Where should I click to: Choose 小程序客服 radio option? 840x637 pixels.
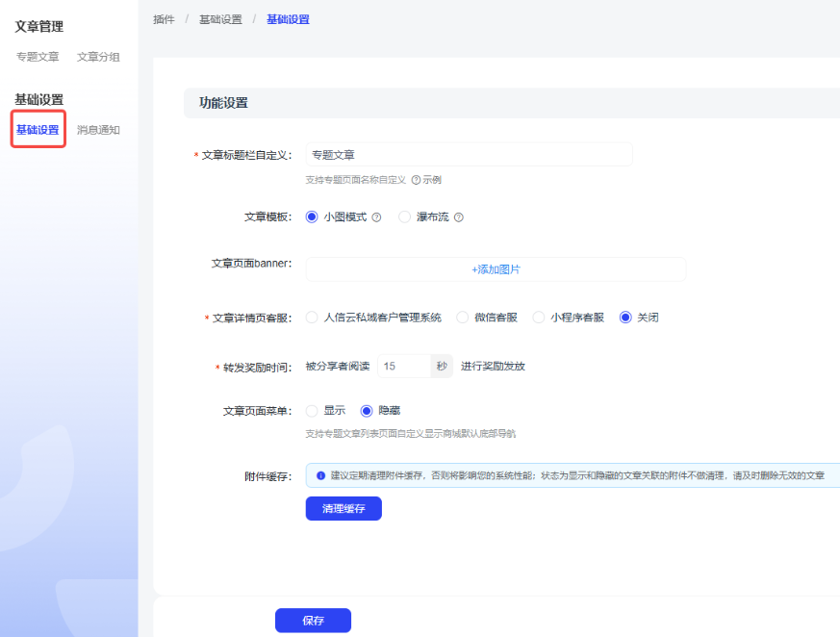pos(539,318)
